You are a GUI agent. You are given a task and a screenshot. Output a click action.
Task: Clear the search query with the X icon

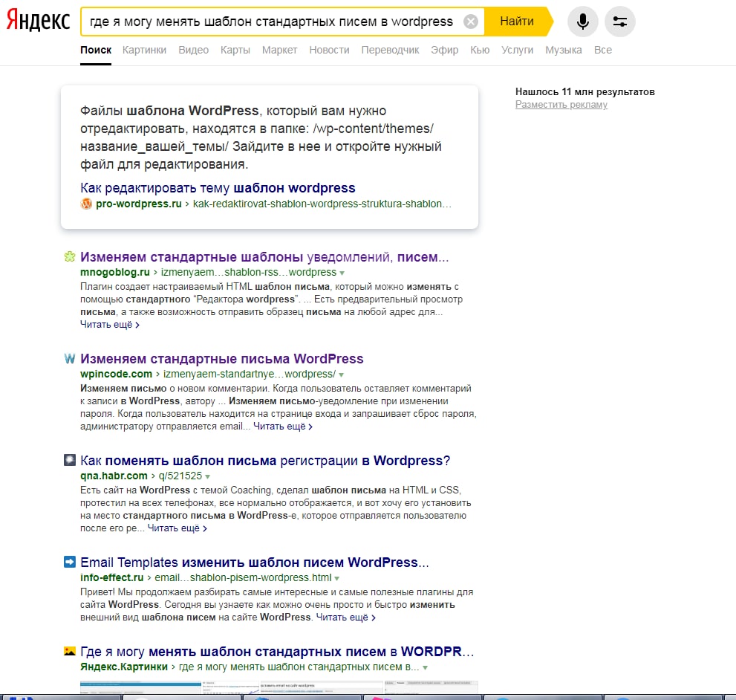470,22
